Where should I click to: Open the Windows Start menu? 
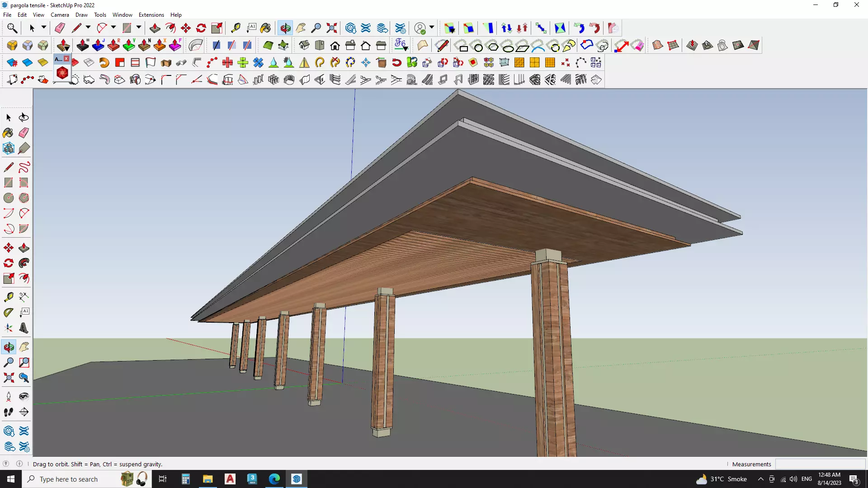[11, 479]
